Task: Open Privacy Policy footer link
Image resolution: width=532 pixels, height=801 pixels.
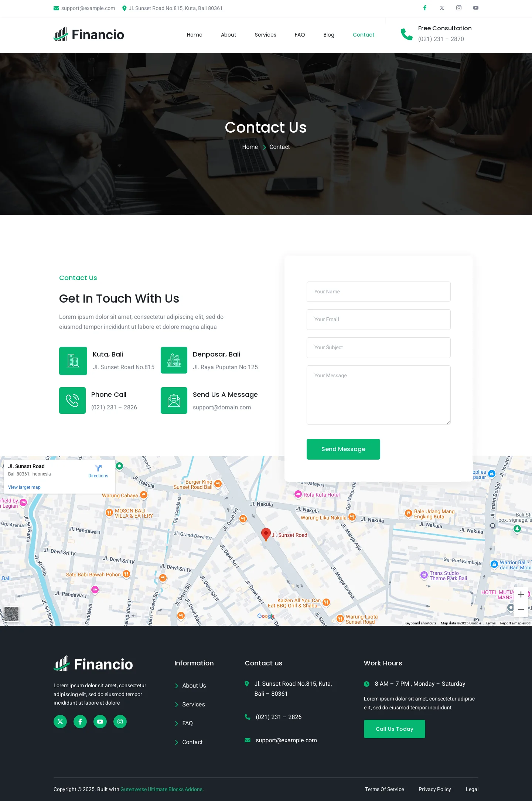Action: (x=434, y=789)
